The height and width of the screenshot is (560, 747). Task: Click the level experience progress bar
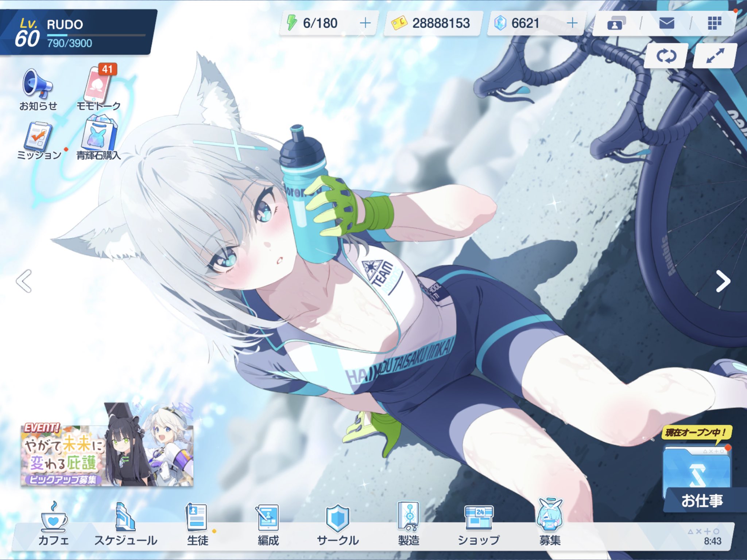click(x=96, y=35)
